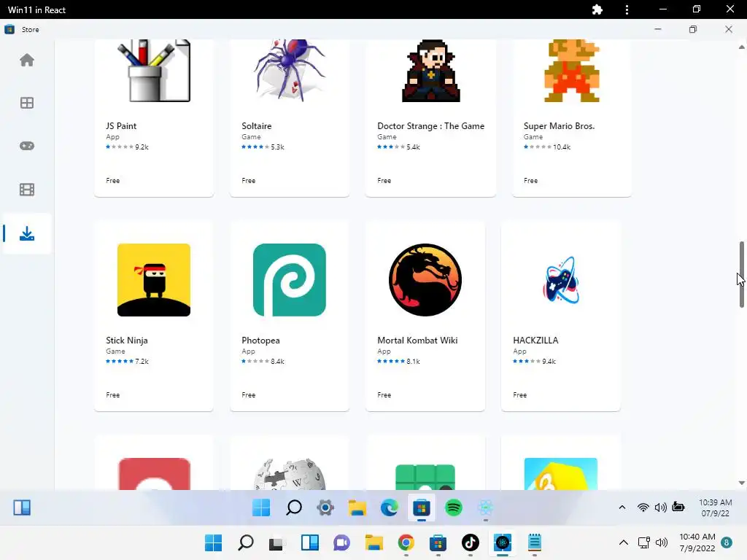
Task: Click the Free price on Soltaire card
Action: click(248, 181)
